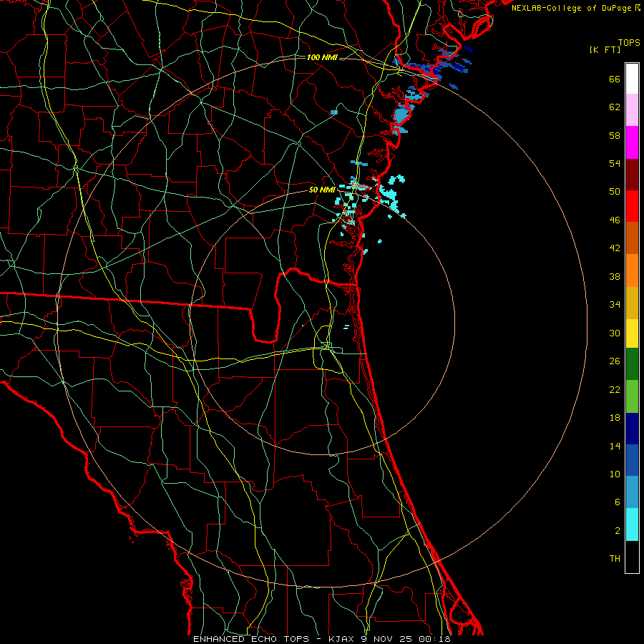Click the 58 legend value
Screen dimensions: 644x644
[615, 135]
